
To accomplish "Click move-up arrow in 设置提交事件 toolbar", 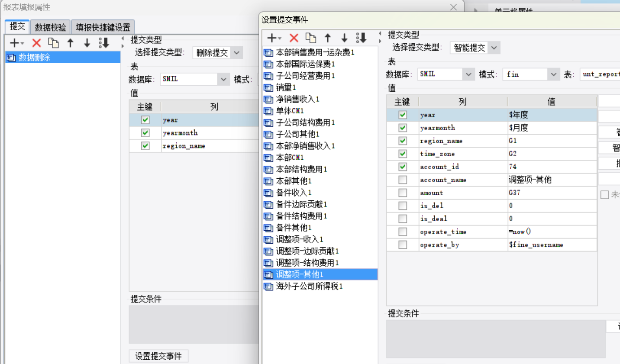I will [x=328, y=38].
